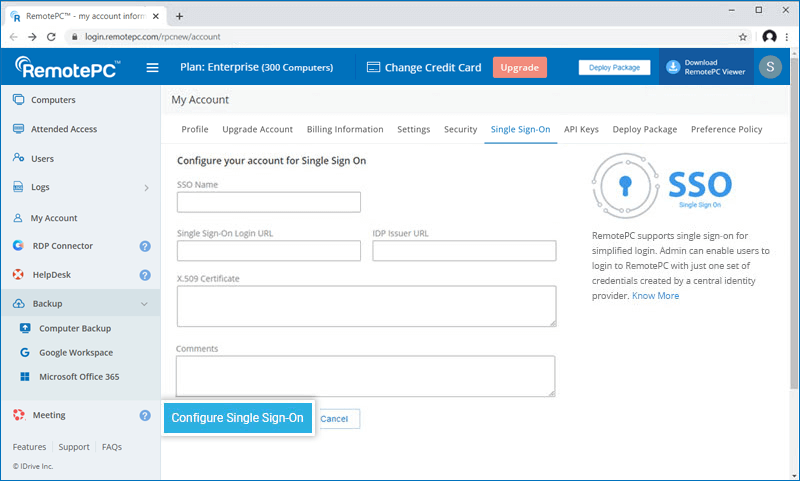Click the Download RemotePC Viewer icon
The width and height of the screenshot is (800, 481).
click(x=673, y=67)
